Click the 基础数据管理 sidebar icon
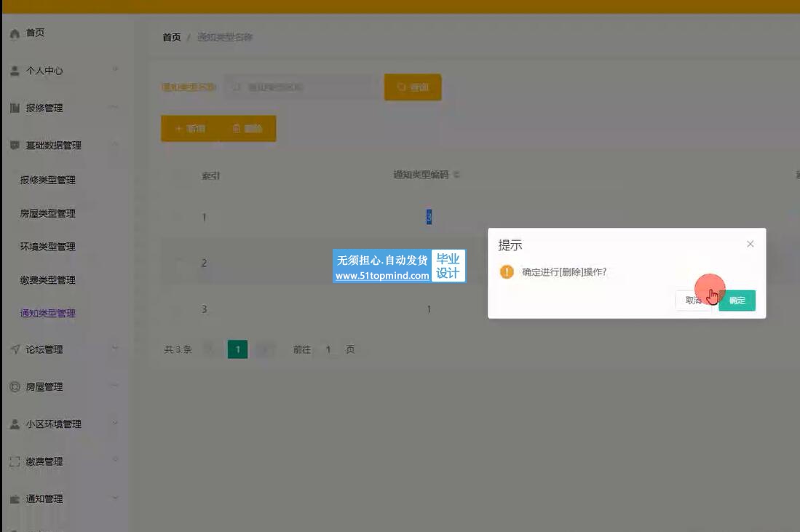 15,145
